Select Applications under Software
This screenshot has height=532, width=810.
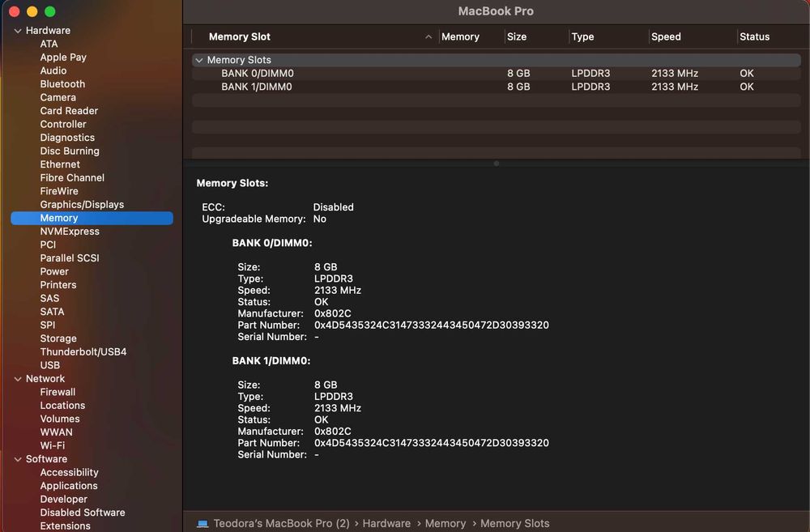pos(69,486)
